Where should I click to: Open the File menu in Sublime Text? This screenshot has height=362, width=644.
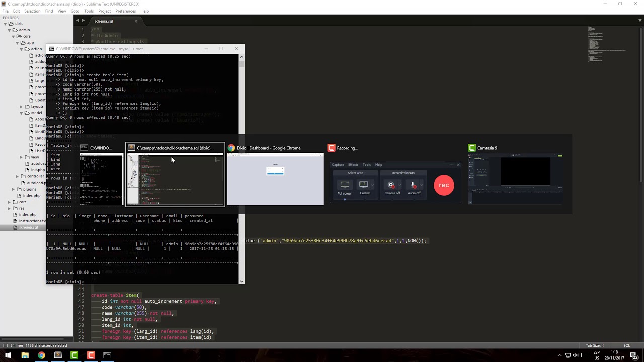5,11
